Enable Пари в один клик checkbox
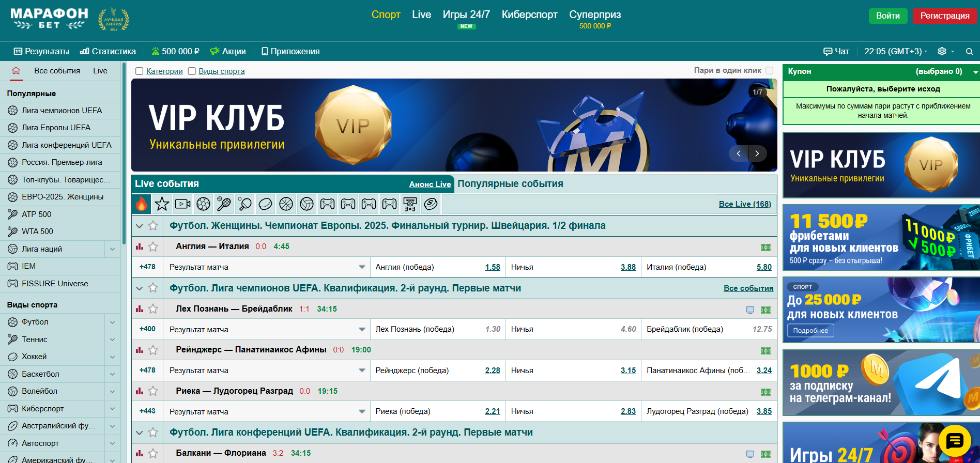The height and width of the screenshot is (463, 980). pyautogui.click(x=769, y=70)
